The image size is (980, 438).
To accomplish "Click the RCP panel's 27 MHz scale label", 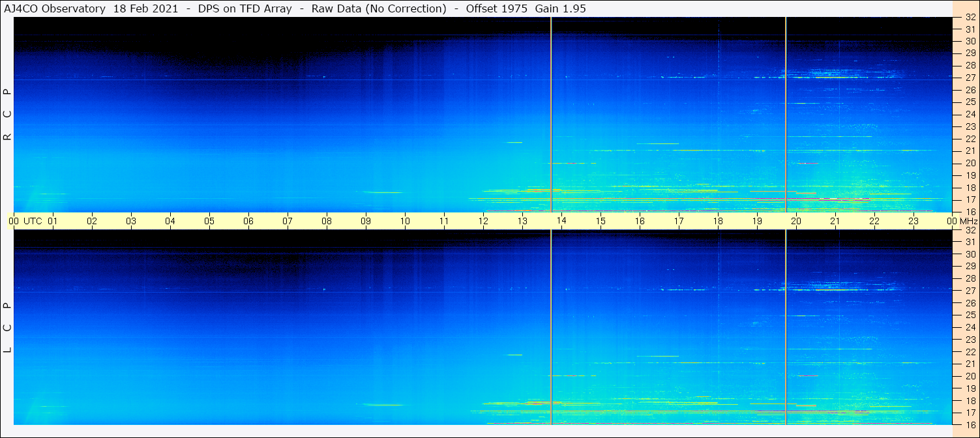I will 970,78.
